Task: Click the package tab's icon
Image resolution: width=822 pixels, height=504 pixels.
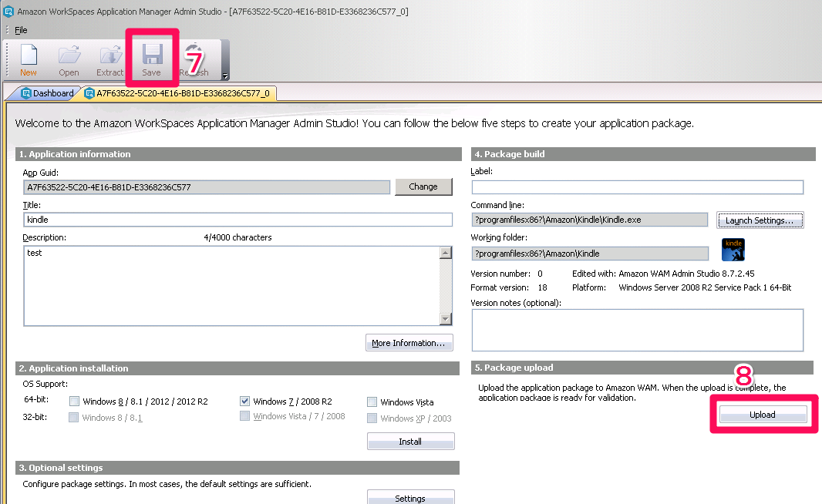Action: pos(89,93)
